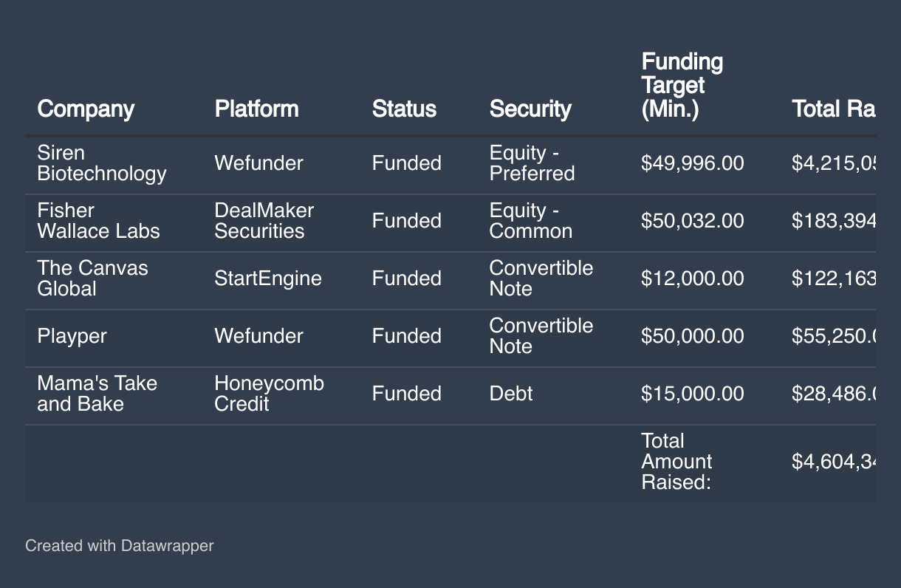Click The Canvas Global company name
Viewport: 901px width, 588px height.
[92, 278]
